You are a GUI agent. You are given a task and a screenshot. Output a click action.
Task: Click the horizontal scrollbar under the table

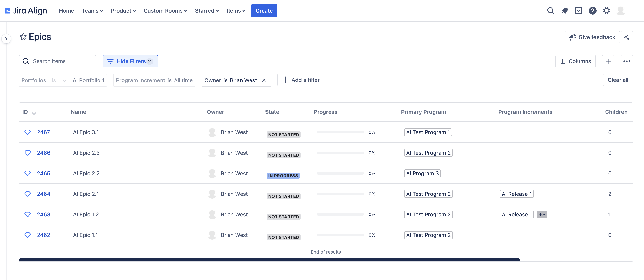pos(269,260)
